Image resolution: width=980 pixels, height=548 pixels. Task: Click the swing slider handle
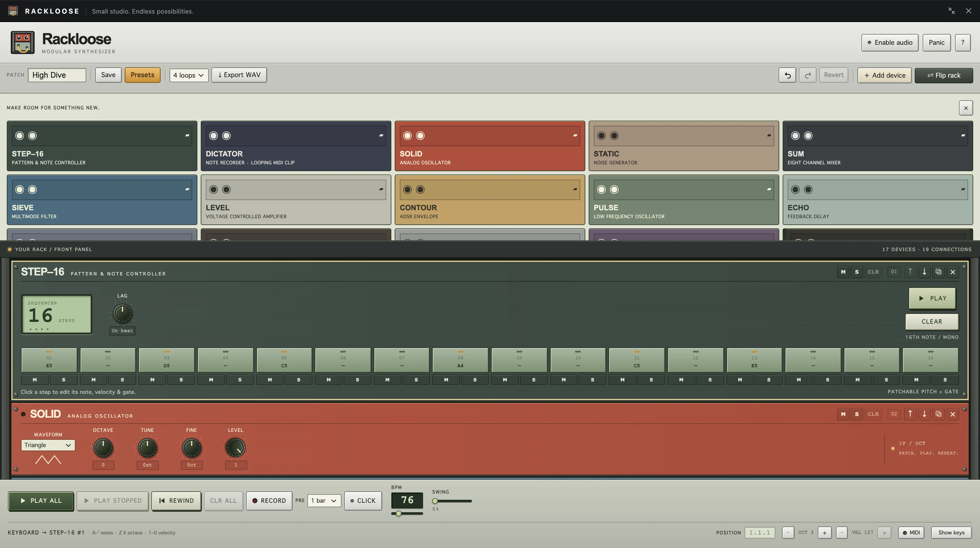435,501
